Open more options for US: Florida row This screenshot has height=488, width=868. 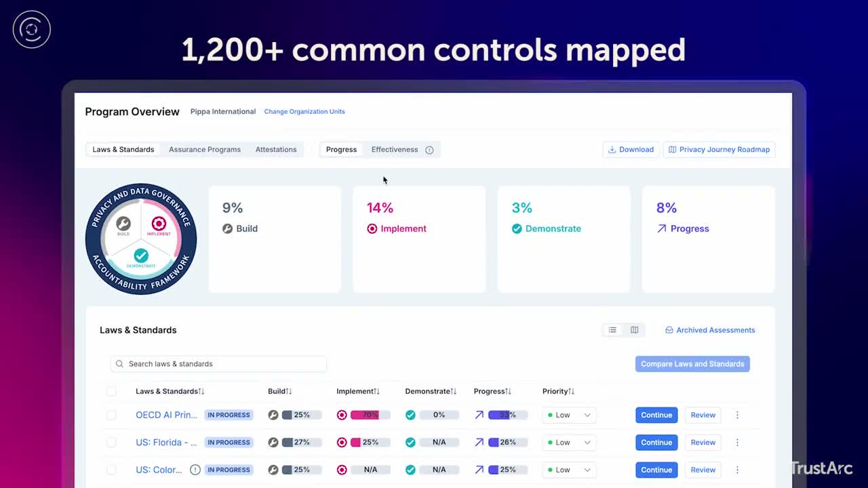tap(737, 443)
